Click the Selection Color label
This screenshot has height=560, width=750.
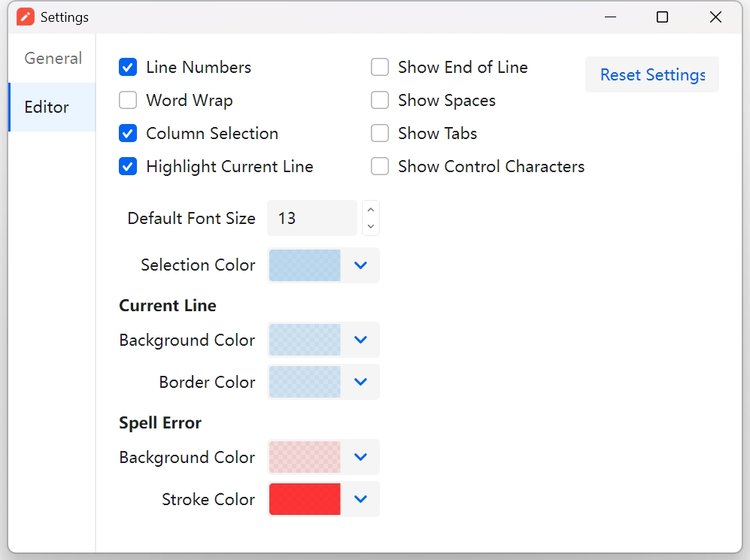198,265
